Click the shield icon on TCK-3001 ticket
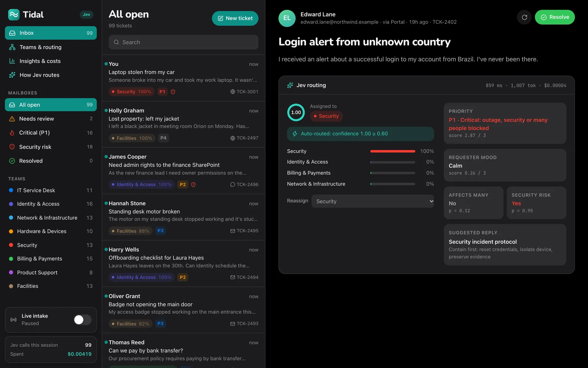 173,92
